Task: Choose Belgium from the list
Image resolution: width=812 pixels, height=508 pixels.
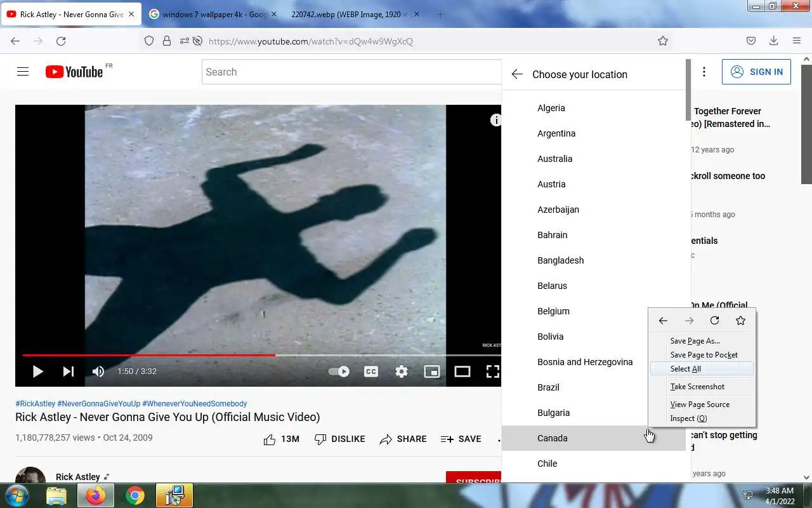Action: click(594, 311)
